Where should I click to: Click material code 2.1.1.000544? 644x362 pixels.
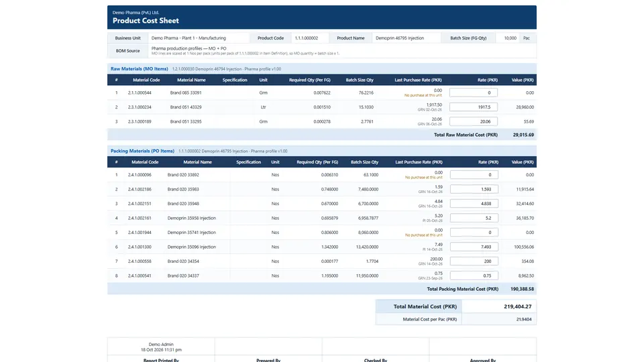(140, 93)
